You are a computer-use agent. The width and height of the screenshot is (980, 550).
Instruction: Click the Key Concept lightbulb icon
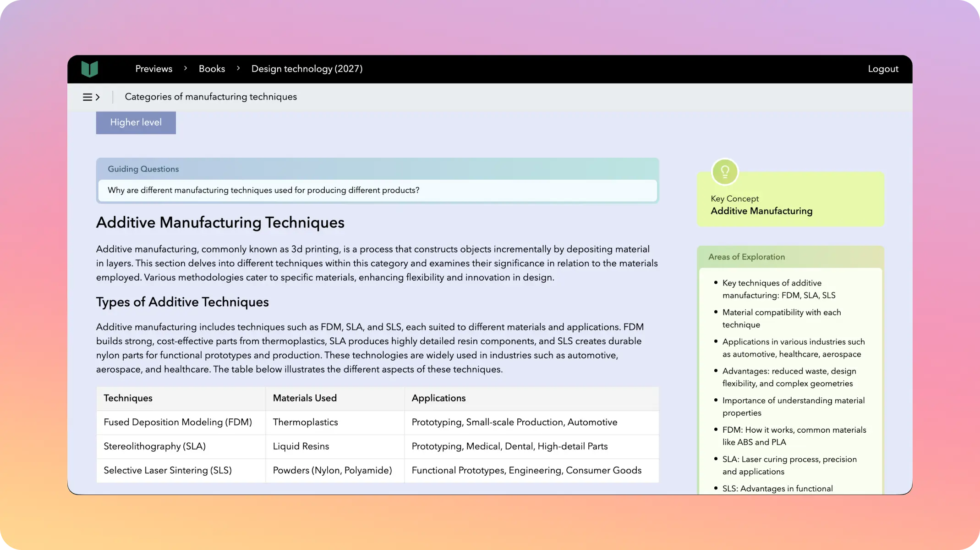tap(725, 172)
